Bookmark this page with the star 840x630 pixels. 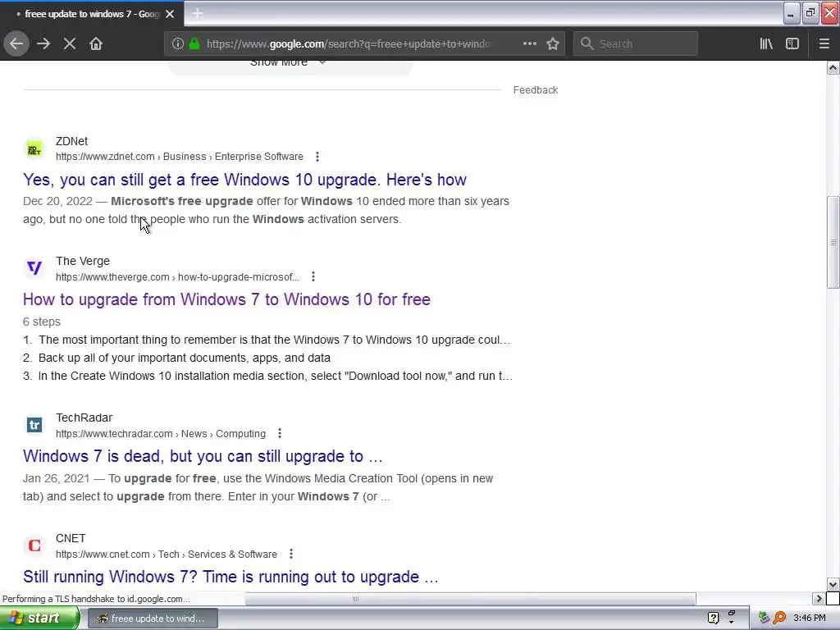point(553,43)
